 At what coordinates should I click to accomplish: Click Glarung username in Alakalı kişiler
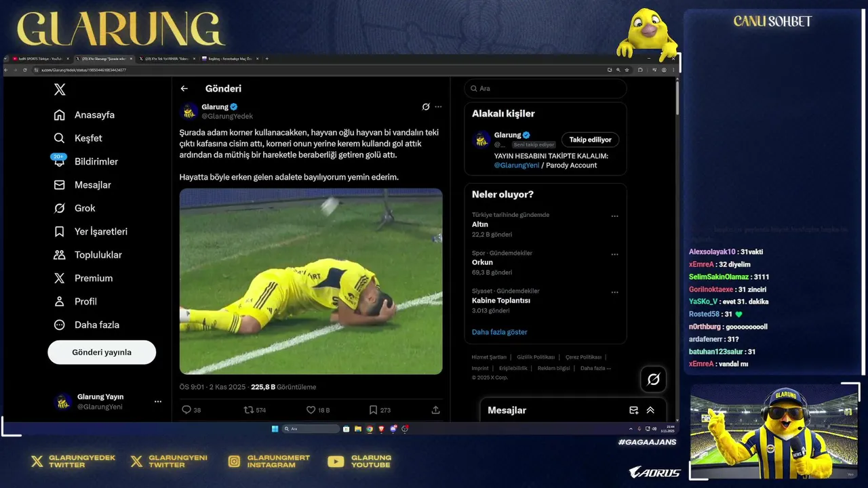point(507,135)
